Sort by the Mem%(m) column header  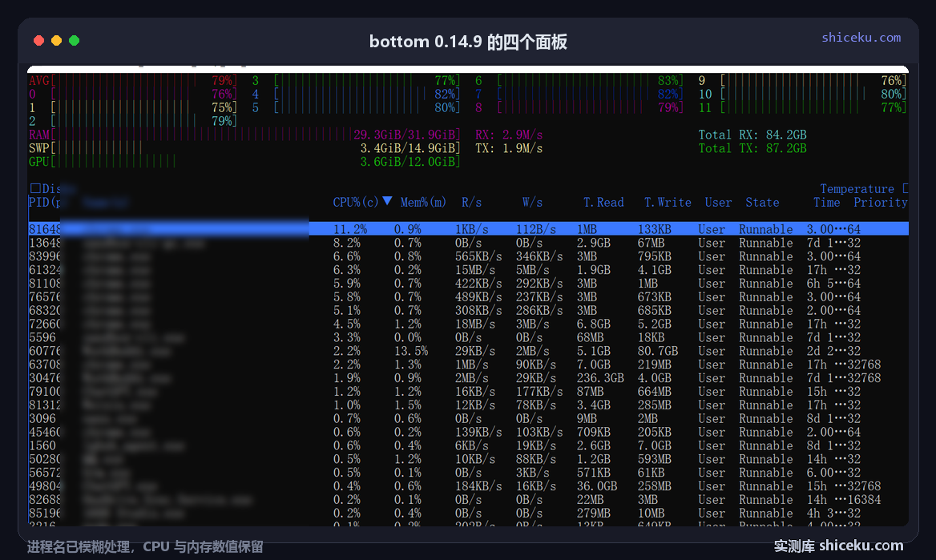[423, 203]
